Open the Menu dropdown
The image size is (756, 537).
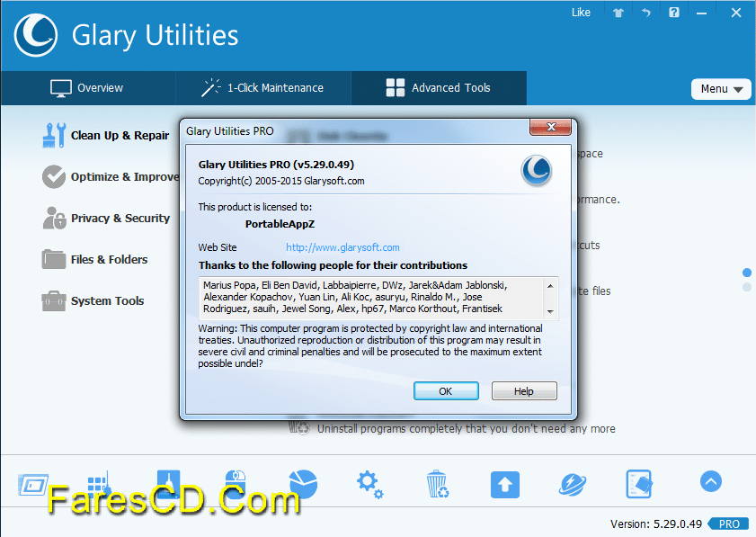[721, 89]
